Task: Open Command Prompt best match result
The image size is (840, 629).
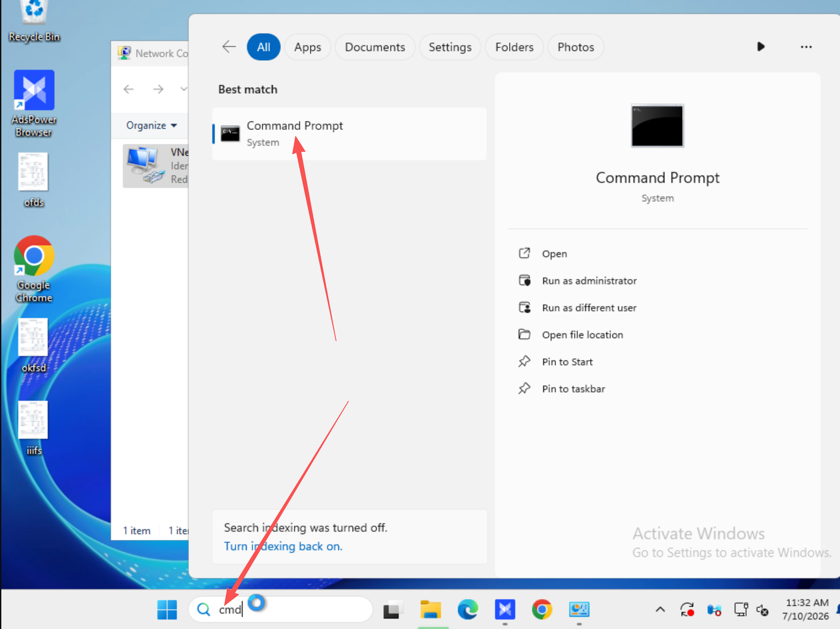Action: pos(350,134)
